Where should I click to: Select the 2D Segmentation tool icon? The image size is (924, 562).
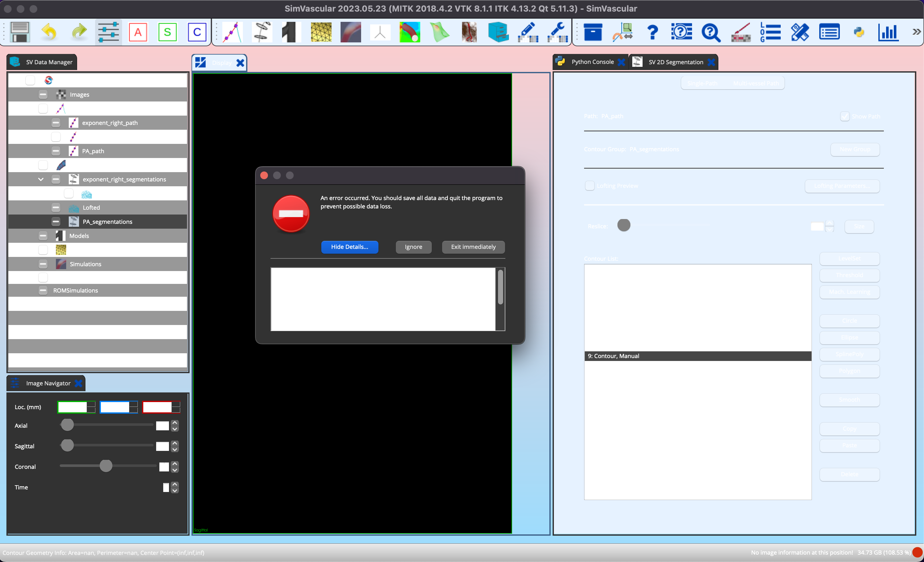pos(262,32)
